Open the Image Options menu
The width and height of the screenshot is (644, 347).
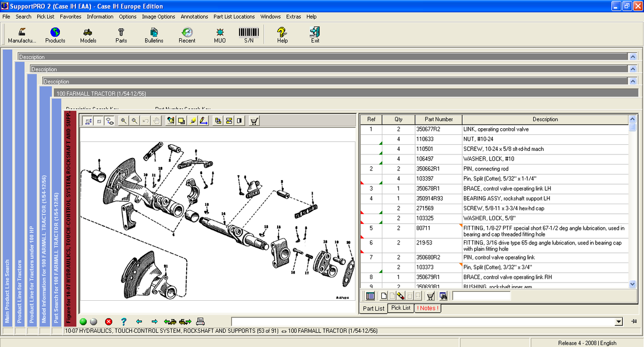coord(158,17)
